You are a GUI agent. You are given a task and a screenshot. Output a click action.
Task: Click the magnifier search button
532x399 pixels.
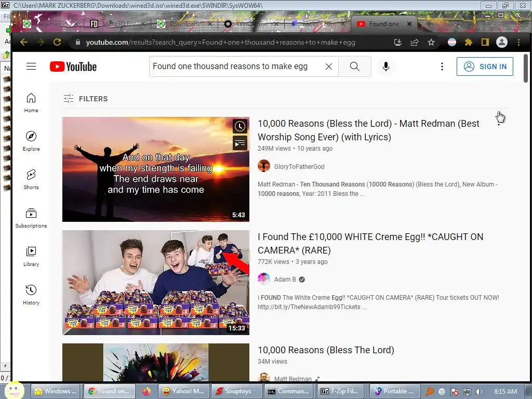pos(354,66)
